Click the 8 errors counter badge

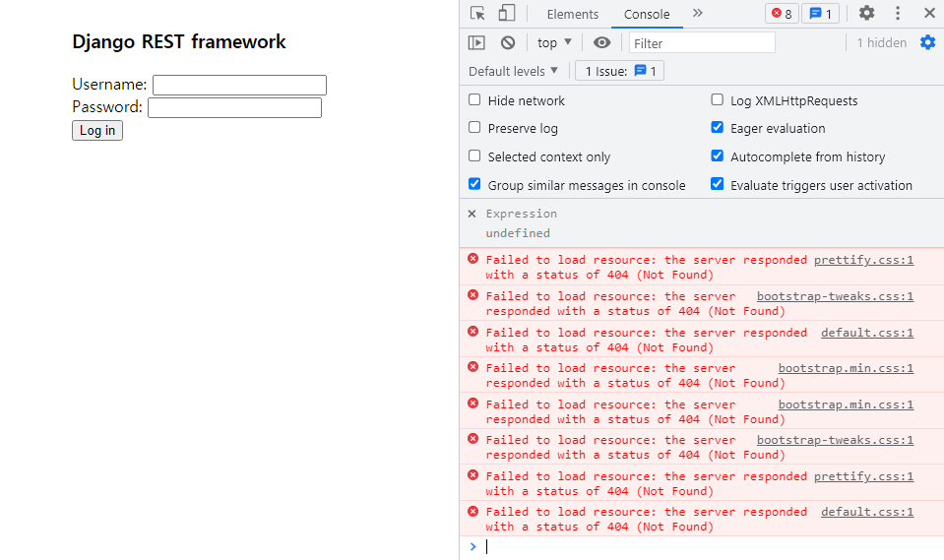tap(782, 13)
